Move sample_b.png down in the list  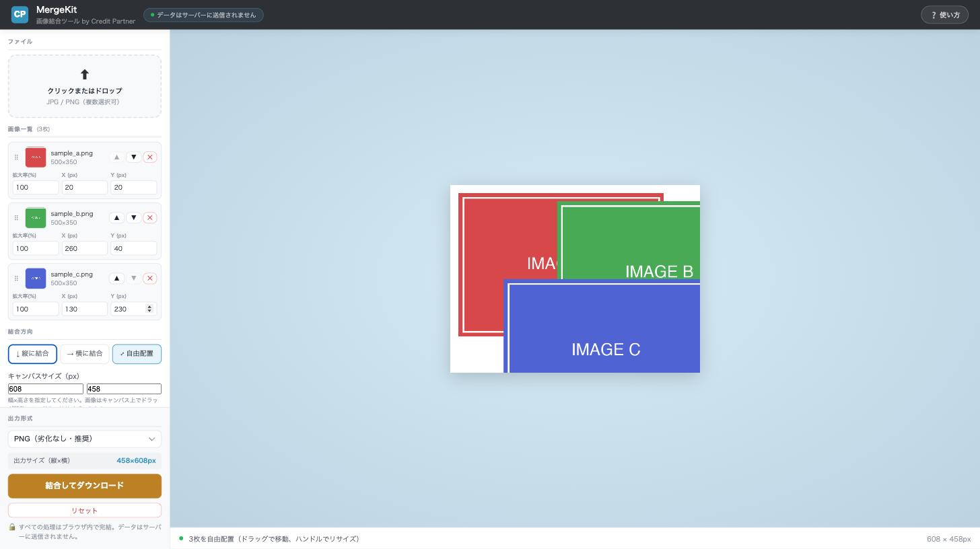point(133,218)
